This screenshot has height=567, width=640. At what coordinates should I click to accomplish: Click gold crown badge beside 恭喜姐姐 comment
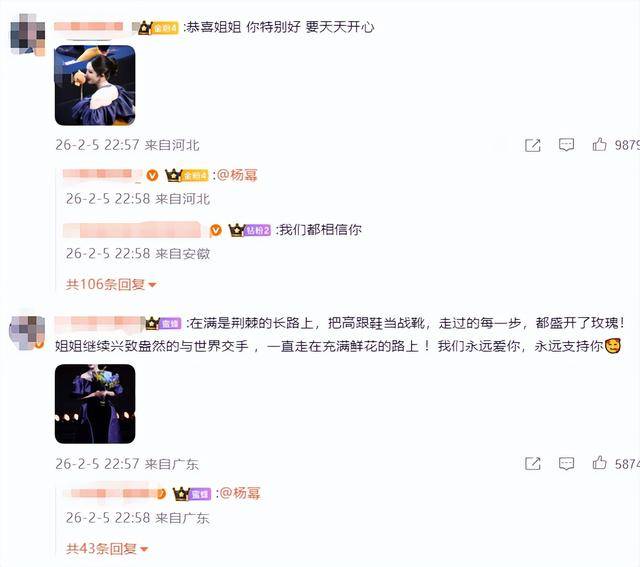point(158,28)
